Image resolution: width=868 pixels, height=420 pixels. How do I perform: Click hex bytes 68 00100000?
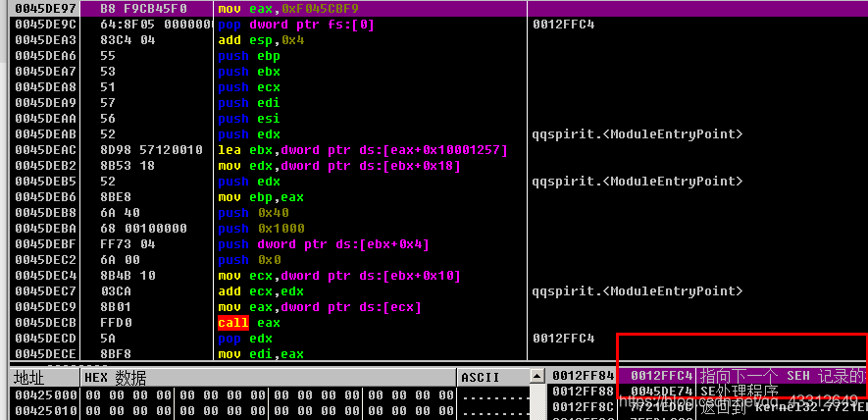tap(144, 229)
